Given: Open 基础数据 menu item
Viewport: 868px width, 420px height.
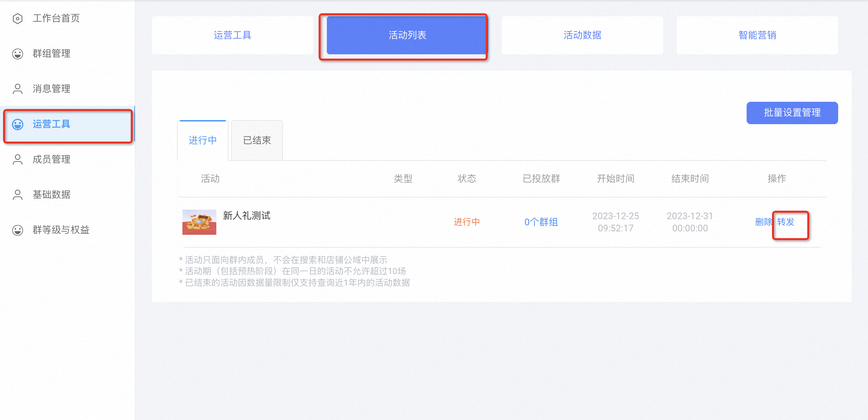Looking at the screenshot, I should pyautogui.click(x=68, y=195).
